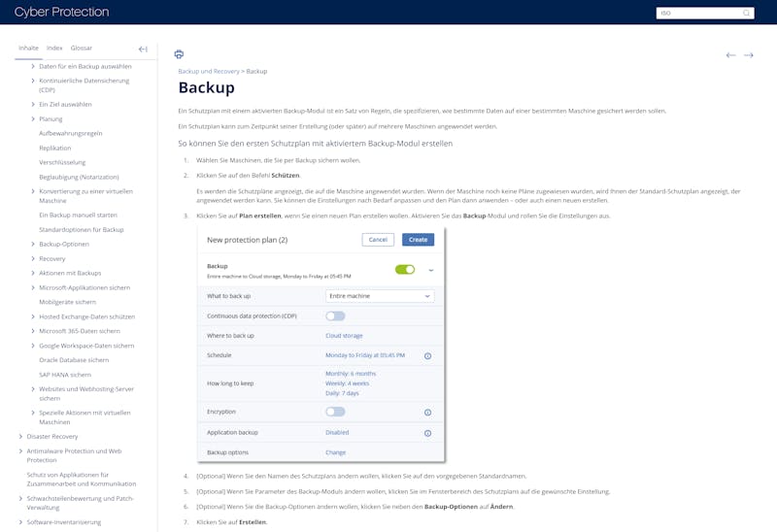Follow the Backup und Recovery breadcrumb
Viewport: 777px width, 532px height.
(209, 71)
